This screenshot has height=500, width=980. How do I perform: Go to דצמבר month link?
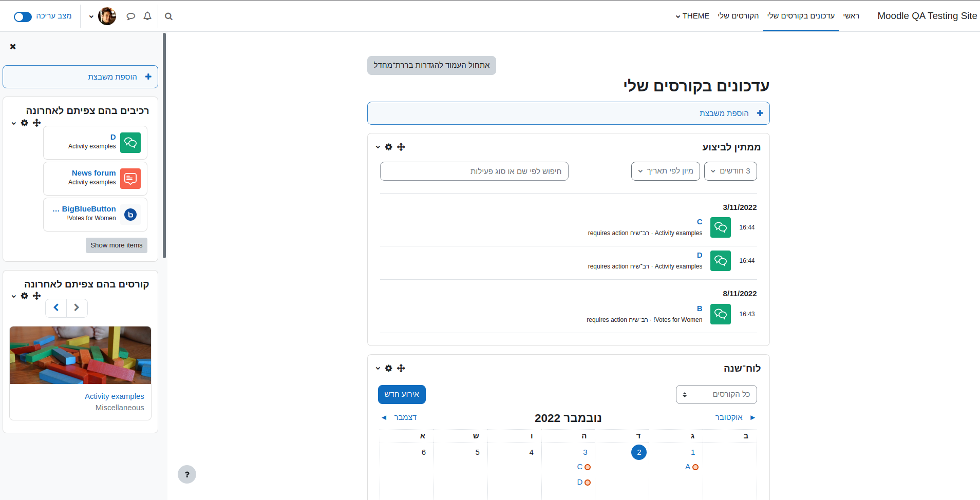[x=399, y=417]
